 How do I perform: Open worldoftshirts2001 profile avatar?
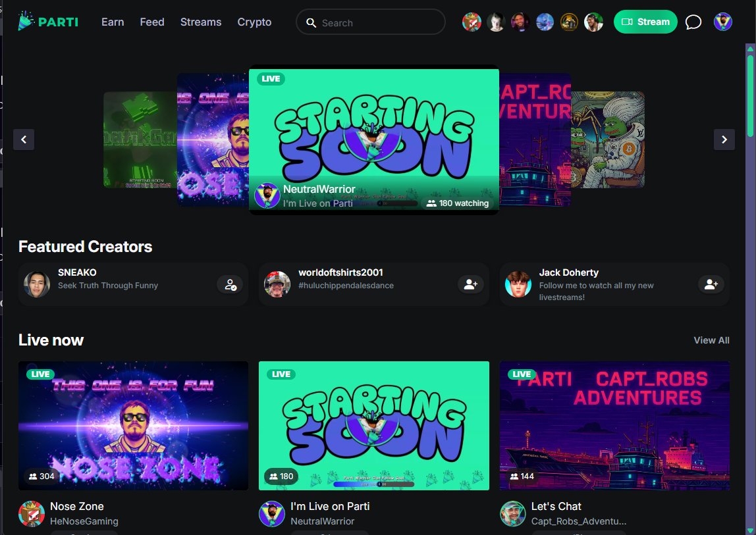pyautogui.click(x=277, y=284)
